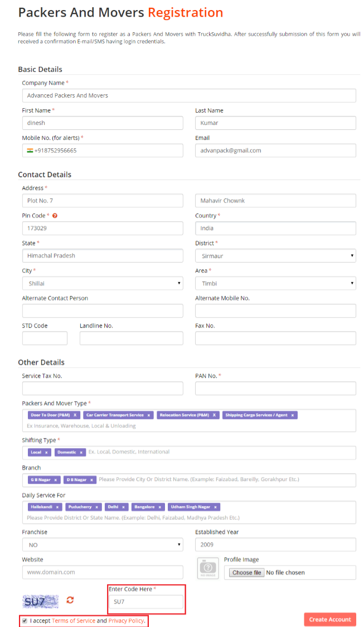The width and height of the screenshot is (364, 627).
Task: Click the Choose file button
Action: point(246,572)
